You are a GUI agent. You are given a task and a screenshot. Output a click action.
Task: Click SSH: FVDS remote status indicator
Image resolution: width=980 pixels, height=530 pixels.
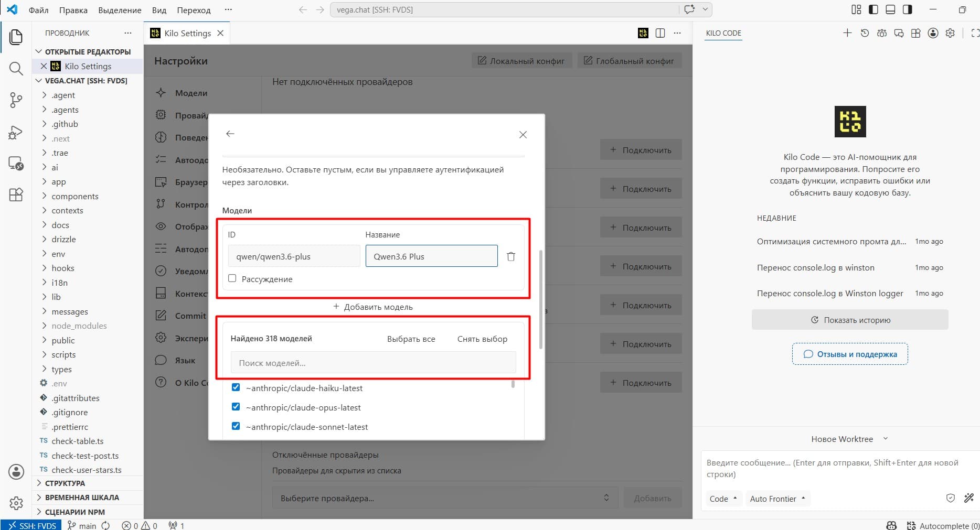(x=31, y=525)
